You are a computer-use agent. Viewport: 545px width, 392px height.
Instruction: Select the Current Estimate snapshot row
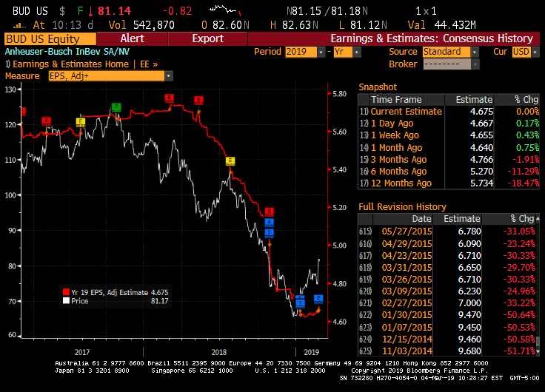(449, 112)
